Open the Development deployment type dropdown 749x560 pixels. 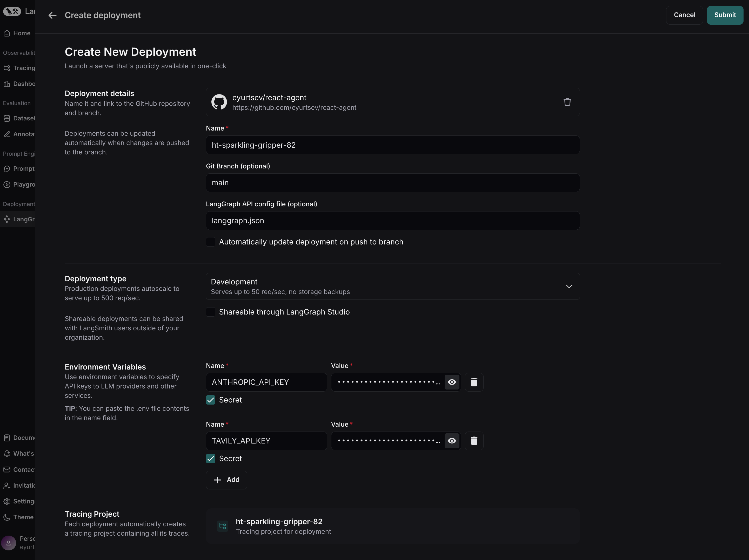point(393,286)
